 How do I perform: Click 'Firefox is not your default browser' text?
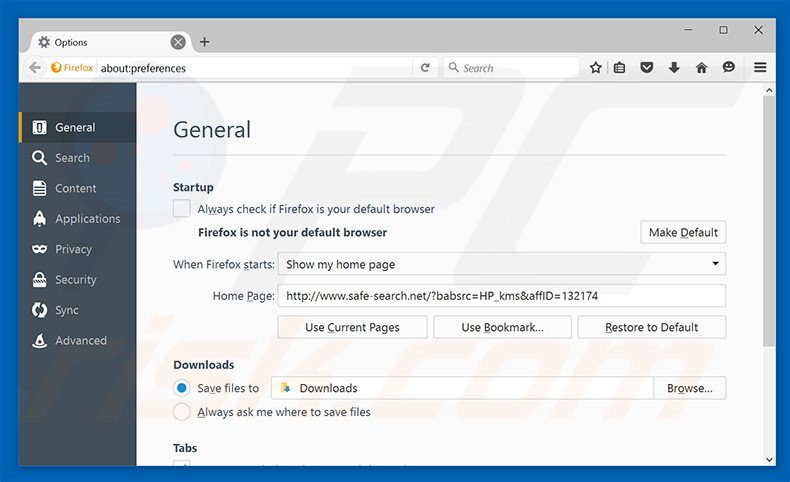292,232
